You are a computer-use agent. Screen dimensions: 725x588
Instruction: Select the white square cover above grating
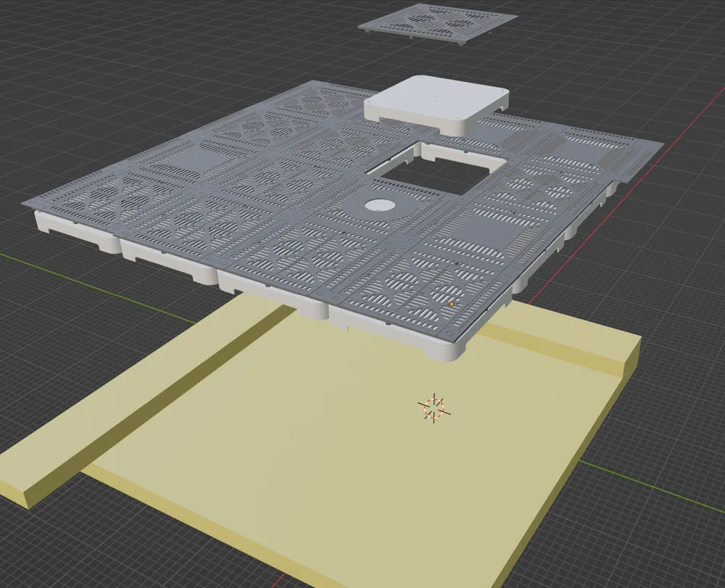(x=436, y=104)
